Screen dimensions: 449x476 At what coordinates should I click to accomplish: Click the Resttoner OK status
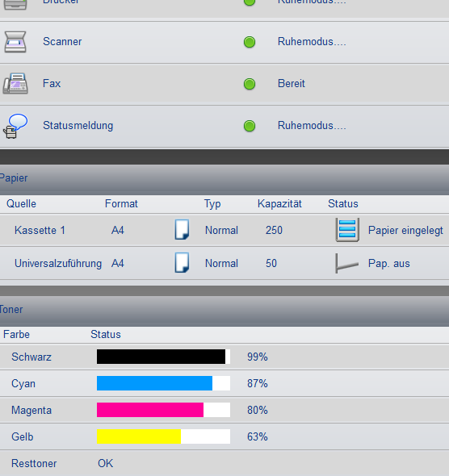[106, 464]
